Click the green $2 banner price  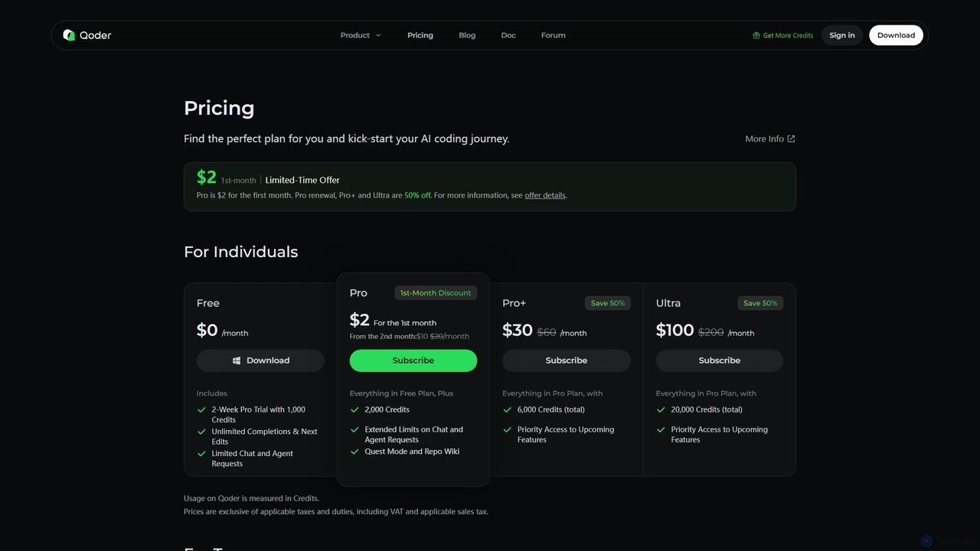coord(207,178)
